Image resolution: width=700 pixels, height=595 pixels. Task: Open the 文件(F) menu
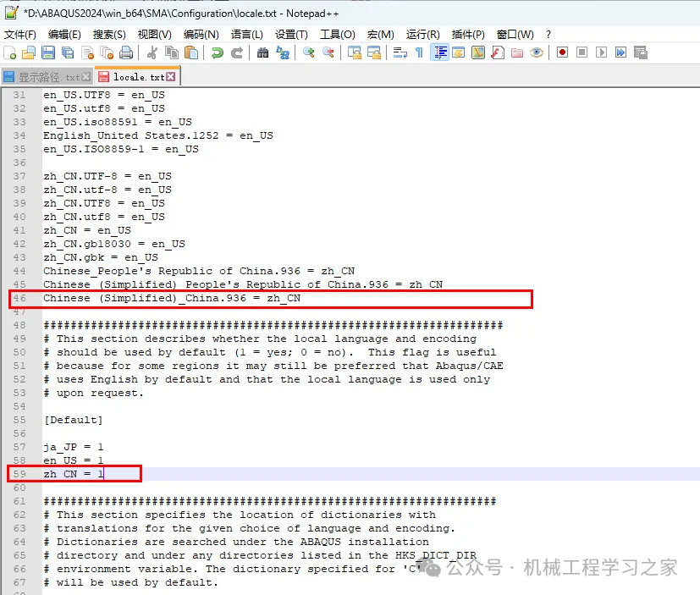point(20,35)
